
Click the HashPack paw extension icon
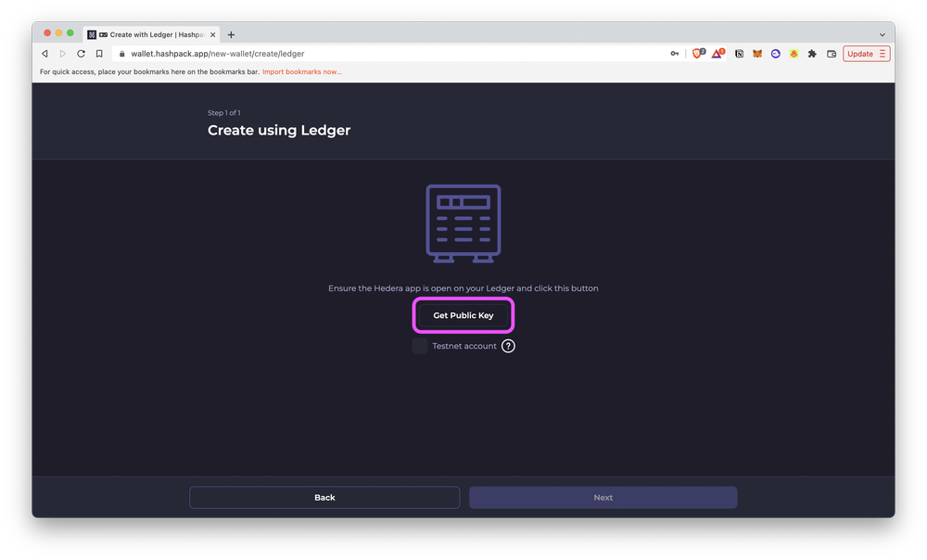[794, 54]
